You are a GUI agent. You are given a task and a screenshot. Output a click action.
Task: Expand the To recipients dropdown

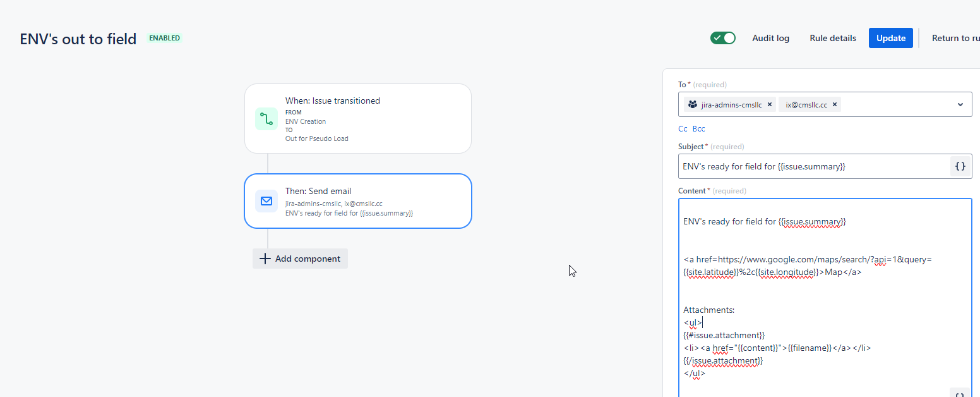pos(960,105)
